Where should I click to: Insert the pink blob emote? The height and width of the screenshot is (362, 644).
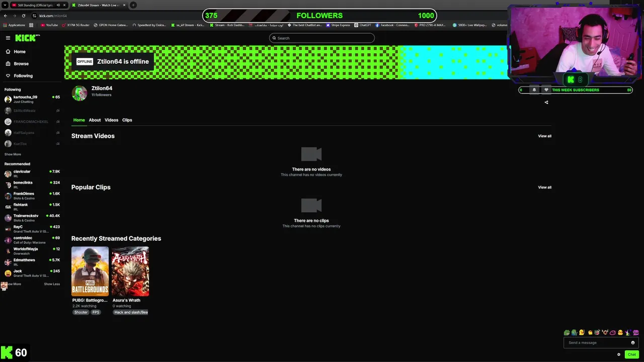point(613,332)
